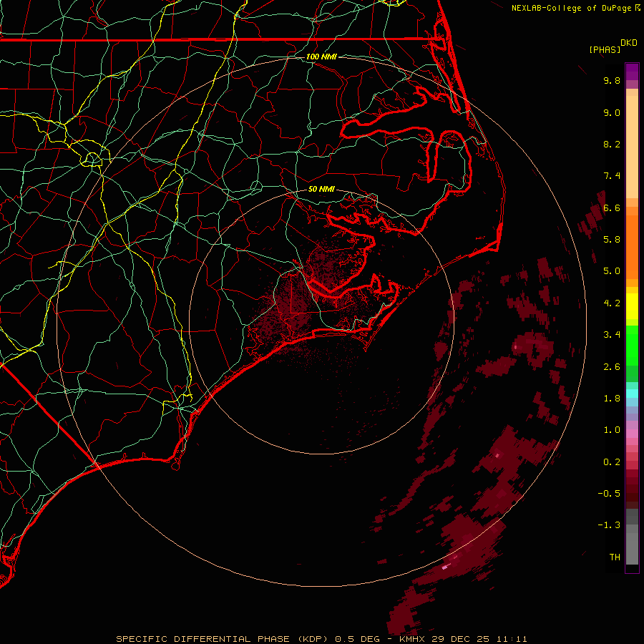Click the 7.4 value on the color scale
Viewport: 644px width, 644px height.
[612, 176]
